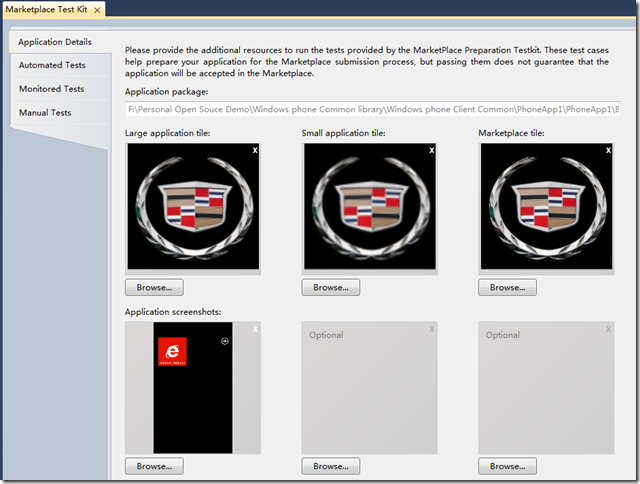The height and width of the screenshot is (484, 640).
Task: Click the 'Application screenshots:' label
Action: click(173, 312)
